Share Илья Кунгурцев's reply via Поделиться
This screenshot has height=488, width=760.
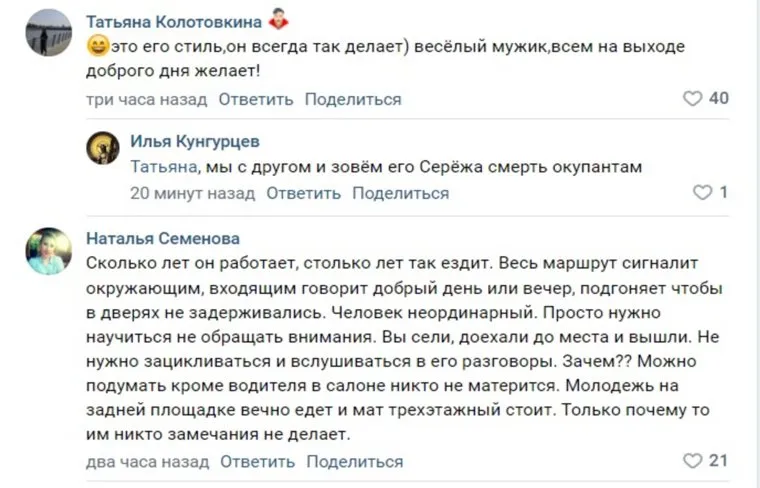(400, 192)
